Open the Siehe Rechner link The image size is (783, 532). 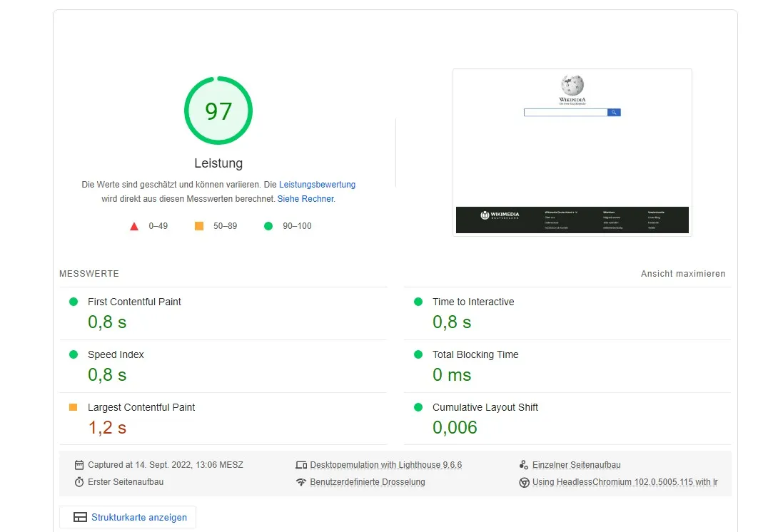pos(305,199)
